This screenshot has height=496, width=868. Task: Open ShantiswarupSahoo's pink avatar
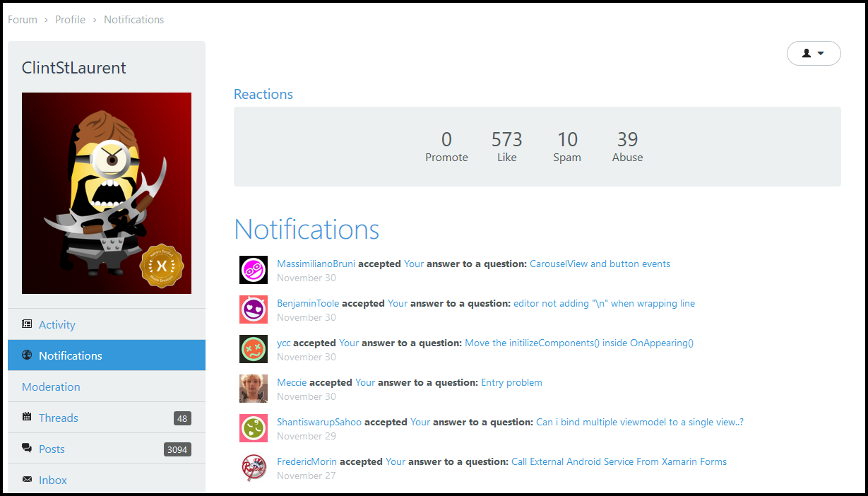[254, 428]
